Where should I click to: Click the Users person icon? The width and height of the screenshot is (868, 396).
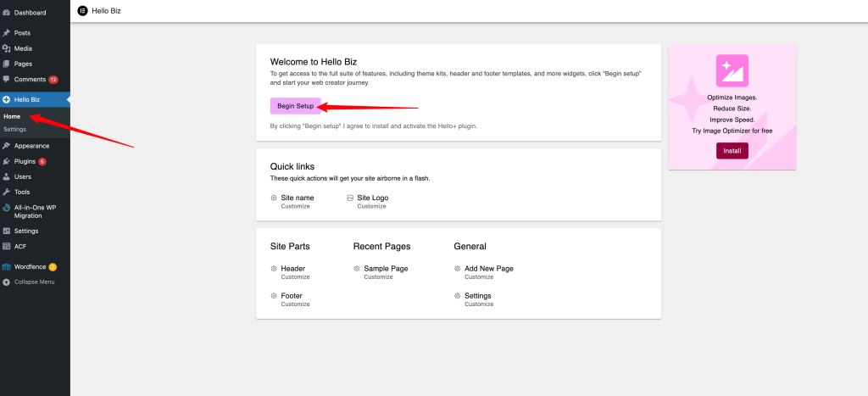(x=6, y=176)
